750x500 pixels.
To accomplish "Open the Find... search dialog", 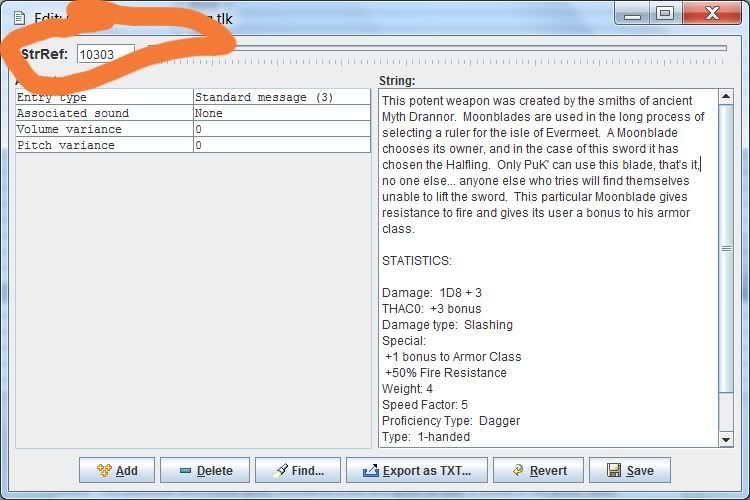I will [x=298, y=470].
